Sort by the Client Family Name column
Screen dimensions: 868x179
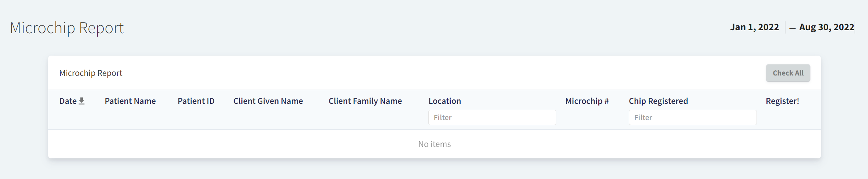pos(365,101)
